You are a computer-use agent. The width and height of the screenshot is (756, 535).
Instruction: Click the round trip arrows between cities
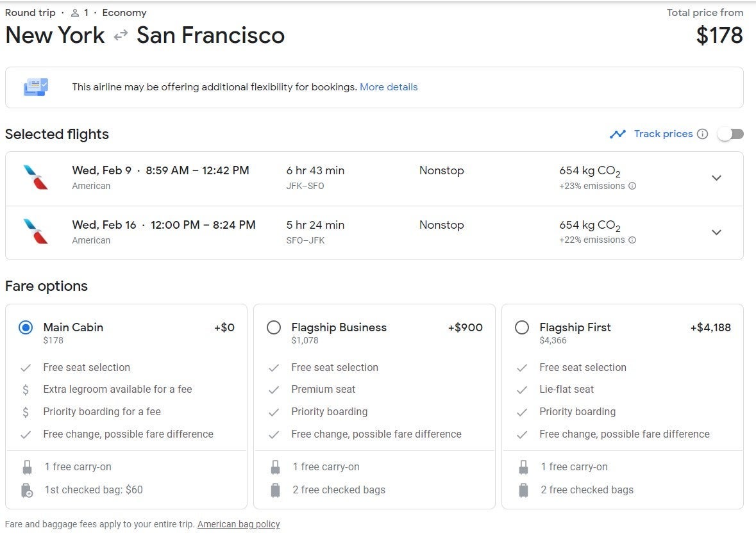pyautogui.click(x=121, y=36)
